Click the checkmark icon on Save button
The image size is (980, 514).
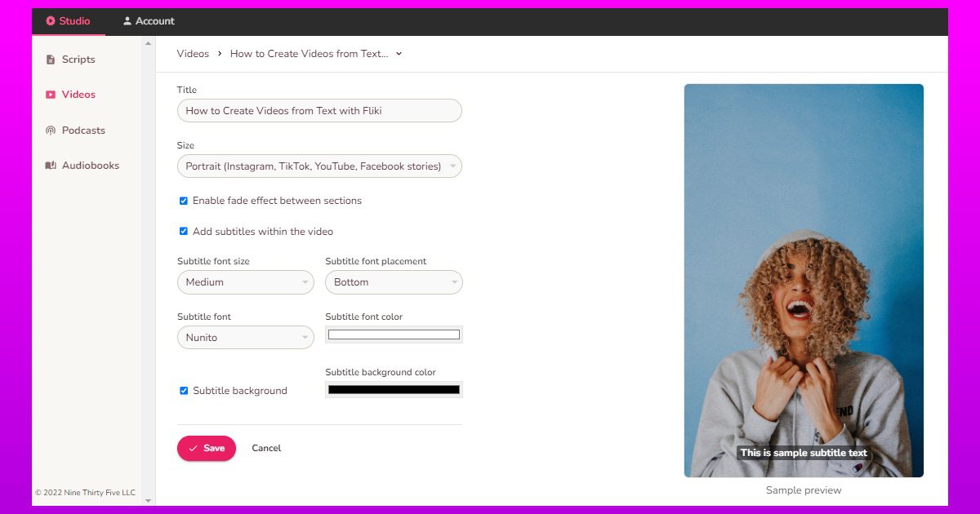pyautogui.click(x=193, y=449)
